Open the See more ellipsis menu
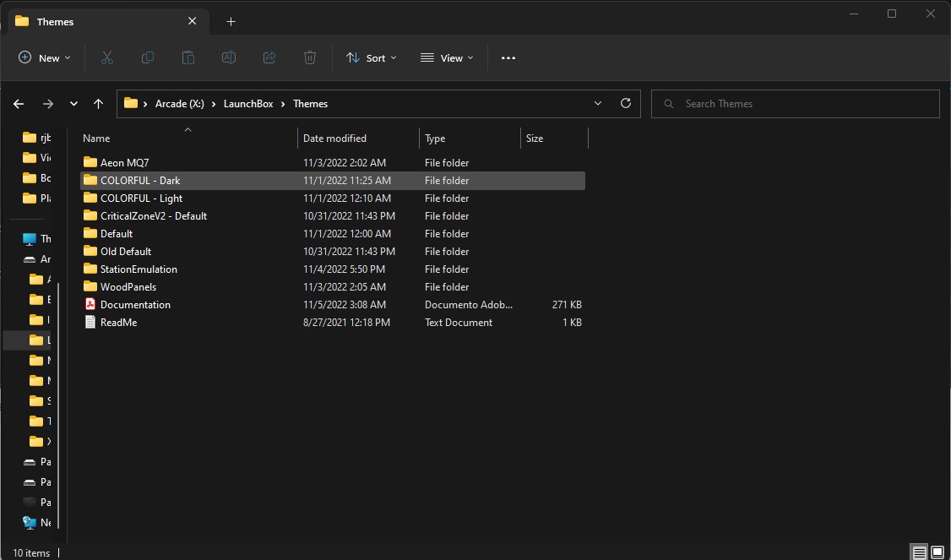Screen dimensions: 951x560 (508, 57)
